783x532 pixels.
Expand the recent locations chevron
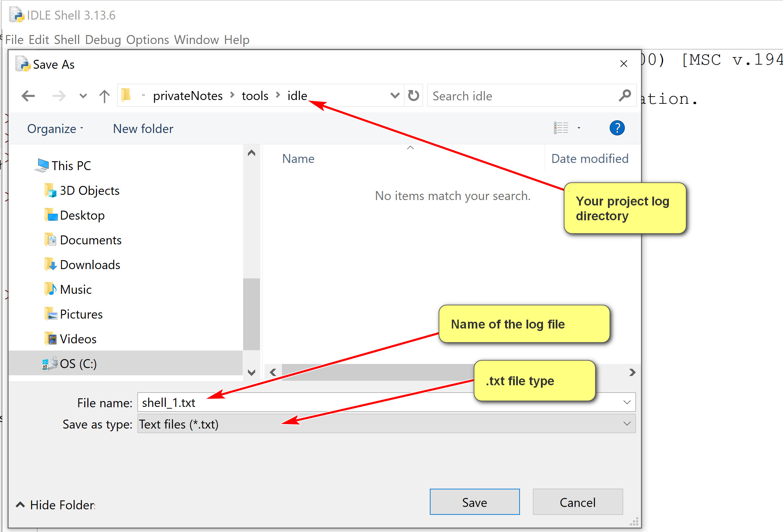click(83, 96)
